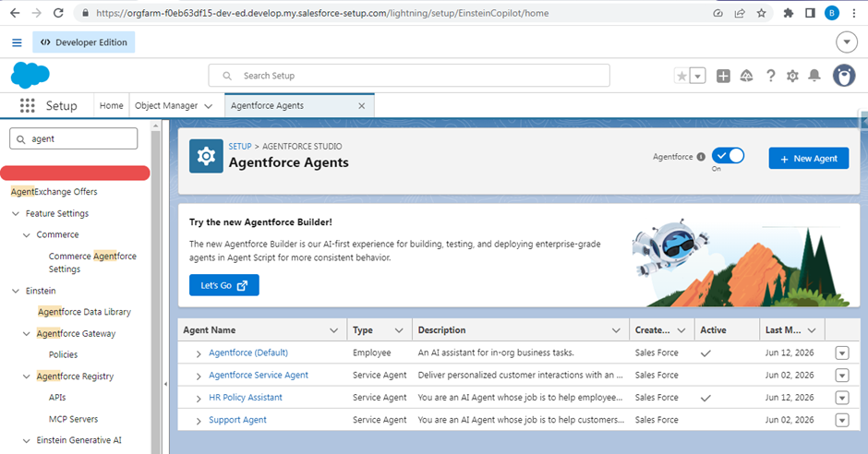
Task: Reload the page with the browser refresh icon
Action: (58, 13)
